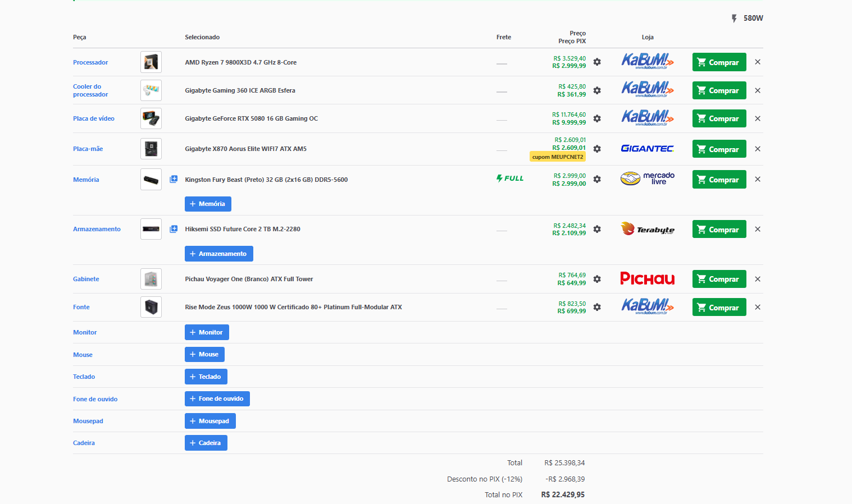Remove the Processador item with X
The height and width of the screenshot is (504, 852).
pos(758,62)
